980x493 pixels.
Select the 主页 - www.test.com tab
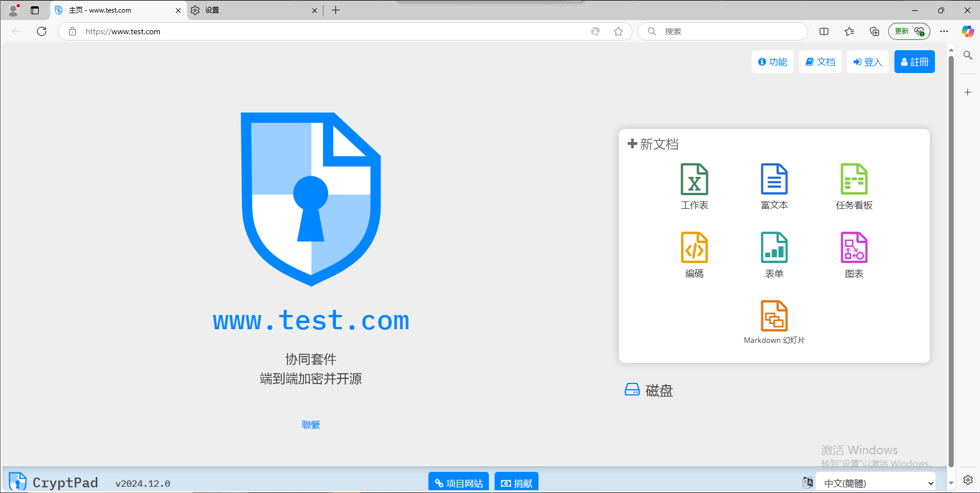tap(119, 10)
